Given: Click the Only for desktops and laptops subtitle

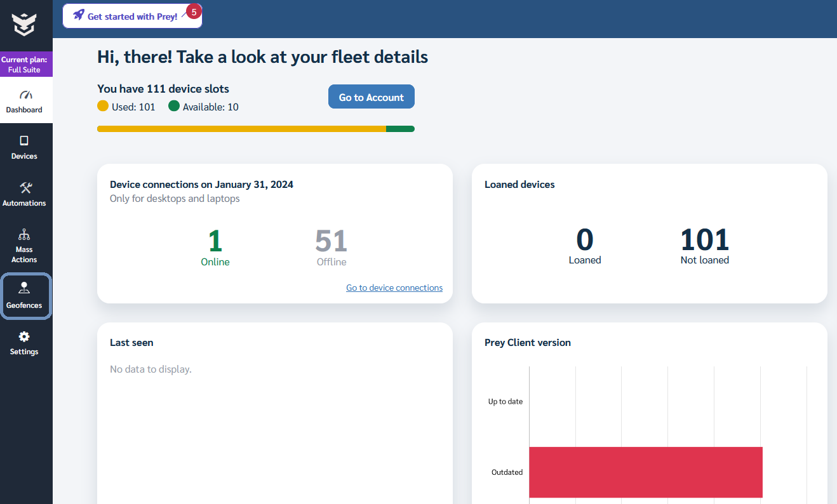Looking at the screenshot, I should (x=175, y=199).
